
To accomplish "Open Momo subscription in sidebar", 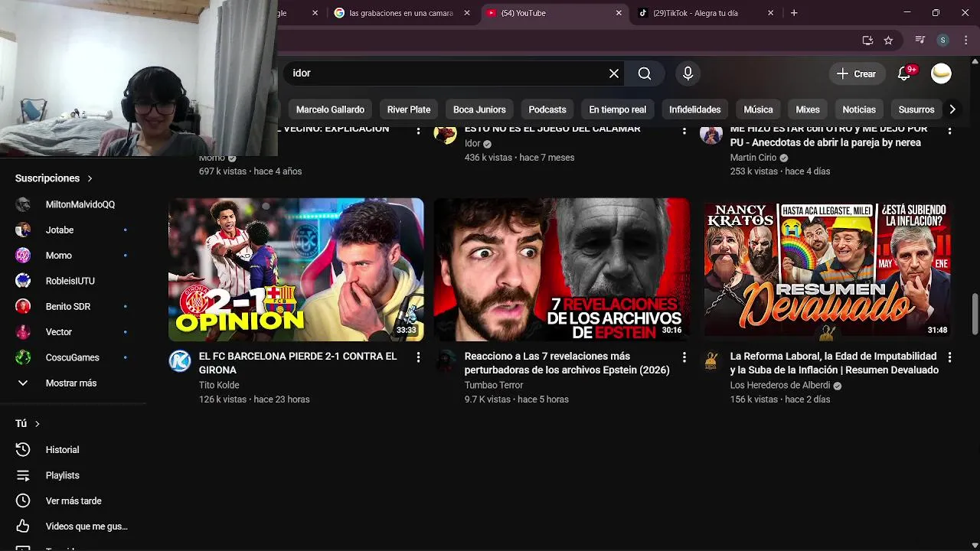I will 73,256.
